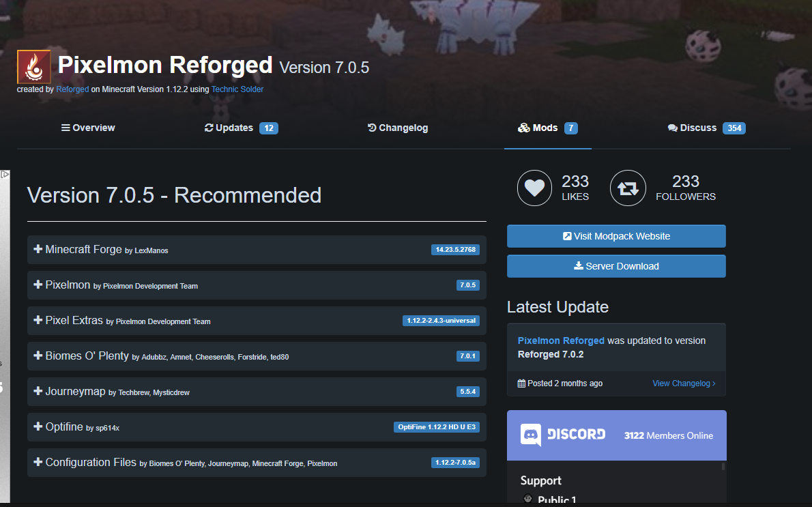The width and height of the screenshot is (812, 507).
Task: Click the Discord widget scrollbar
Action: [x=723, y=467]
